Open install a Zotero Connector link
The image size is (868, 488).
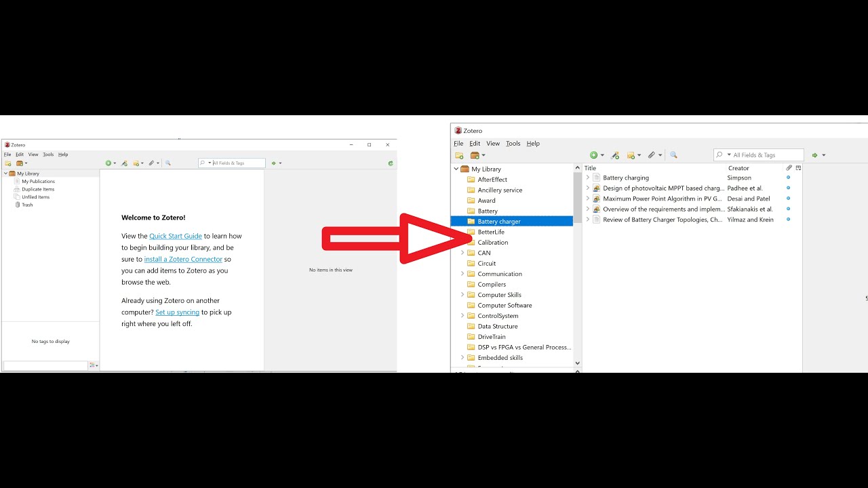[x=183, y=259]
